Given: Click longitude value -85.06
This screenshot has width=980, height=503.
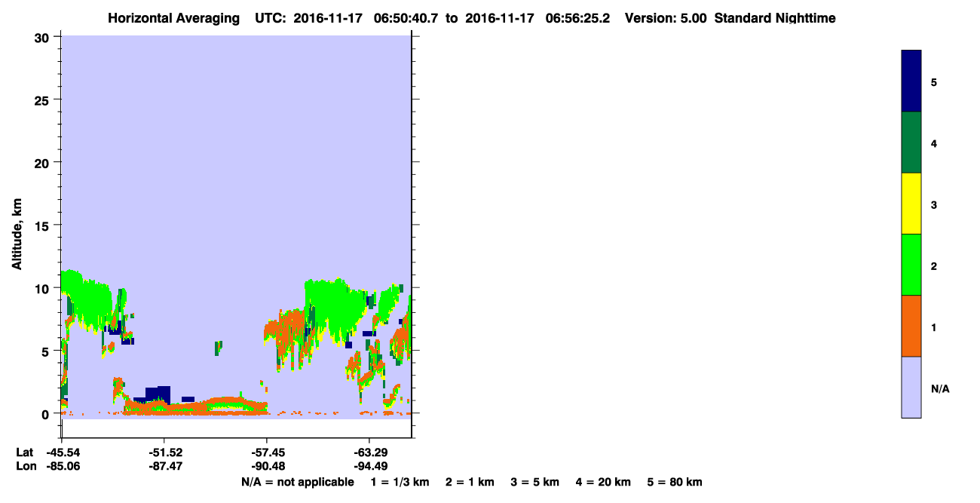Looking at the screenshot, I should (x=62, y=466).
